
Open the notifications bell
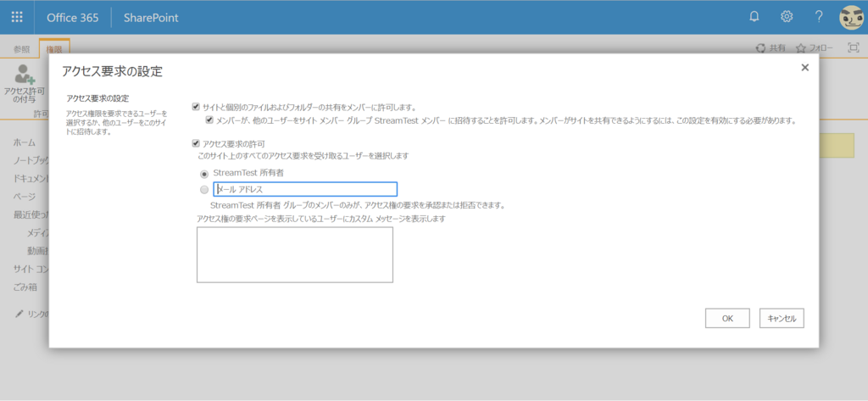point(754,17)
